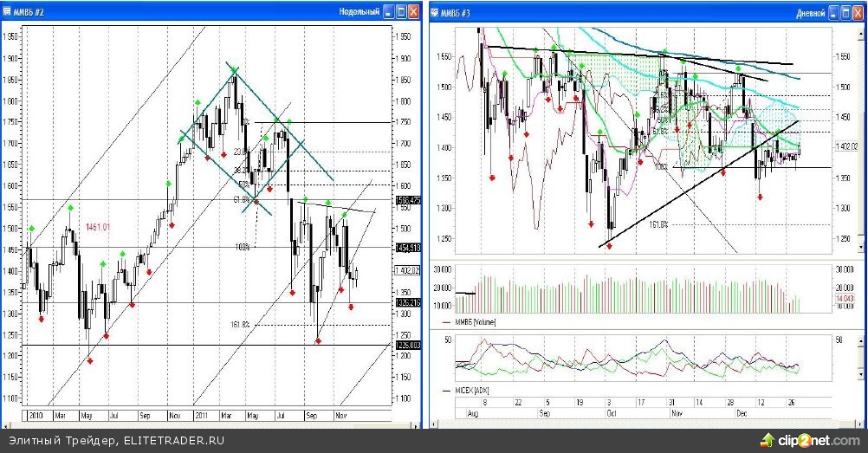Close the ММВБ #3 daily chart window
Viewport: 868px width, 453px height.
[x=857, y=12]
